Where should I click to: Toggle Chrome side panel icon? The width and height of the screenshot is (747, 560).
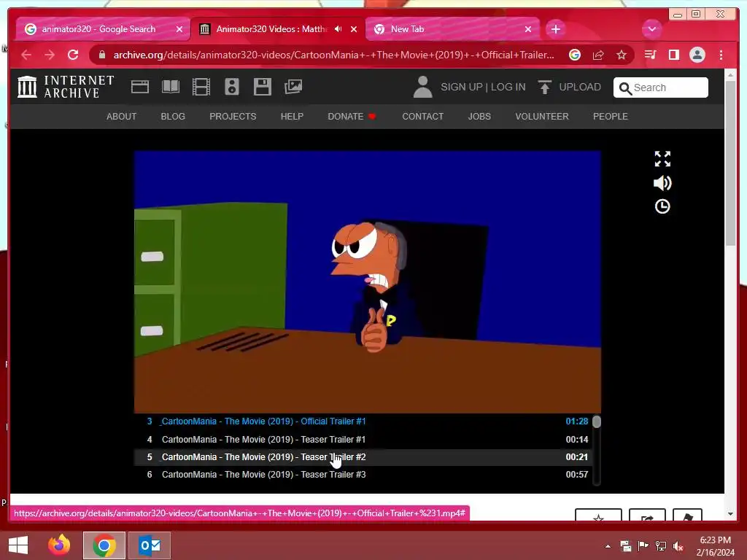673,55
